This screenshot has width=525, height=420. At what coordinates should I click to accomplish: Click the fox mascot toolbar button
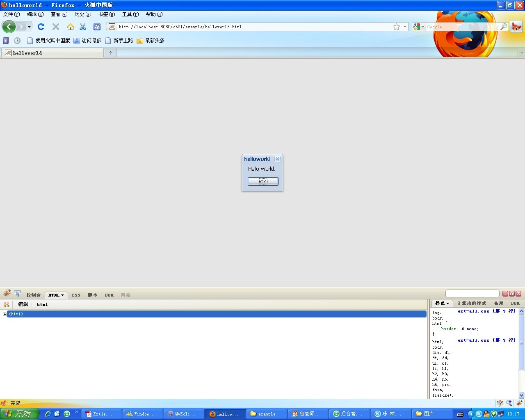click(x=516, y=27)
